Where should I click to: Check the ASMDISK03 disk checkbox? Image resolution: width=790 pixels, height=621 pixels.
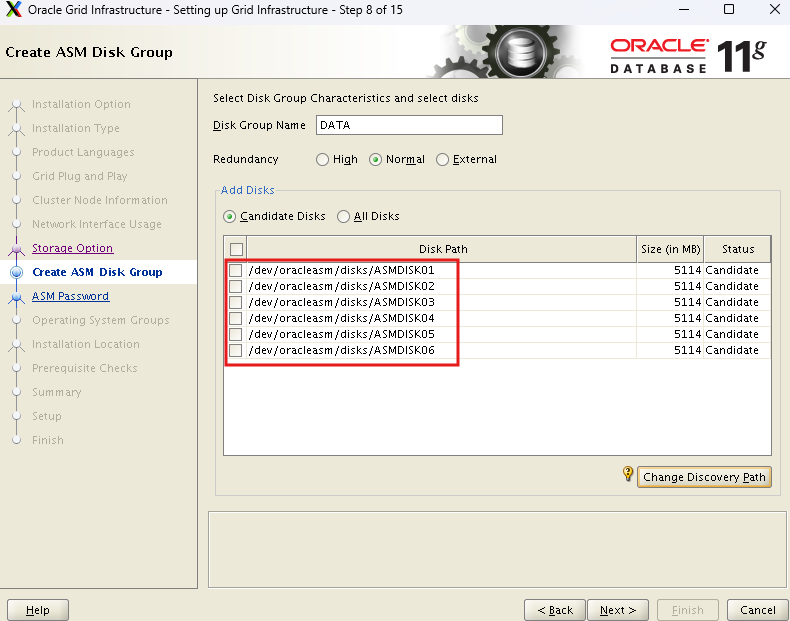235,303
